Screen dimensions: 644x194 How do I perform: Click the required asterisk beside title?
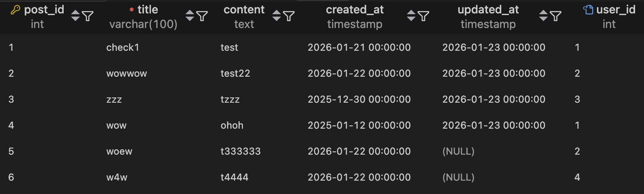coord(132,10)
